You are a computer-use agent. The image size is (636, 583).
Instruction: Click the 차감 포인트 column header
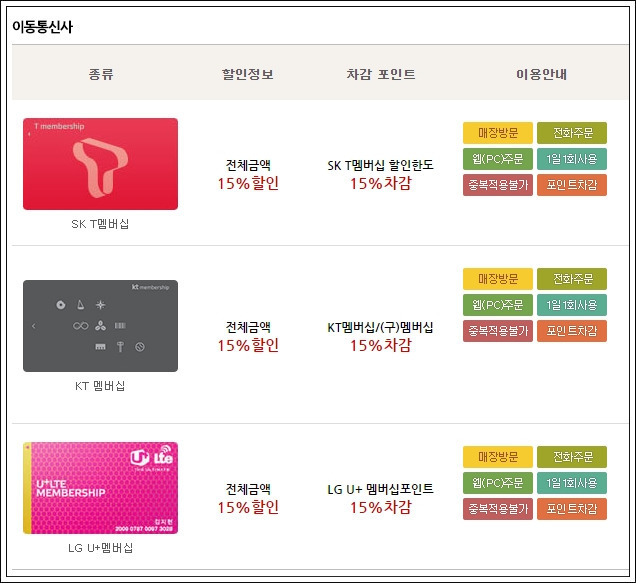[381, 74]
